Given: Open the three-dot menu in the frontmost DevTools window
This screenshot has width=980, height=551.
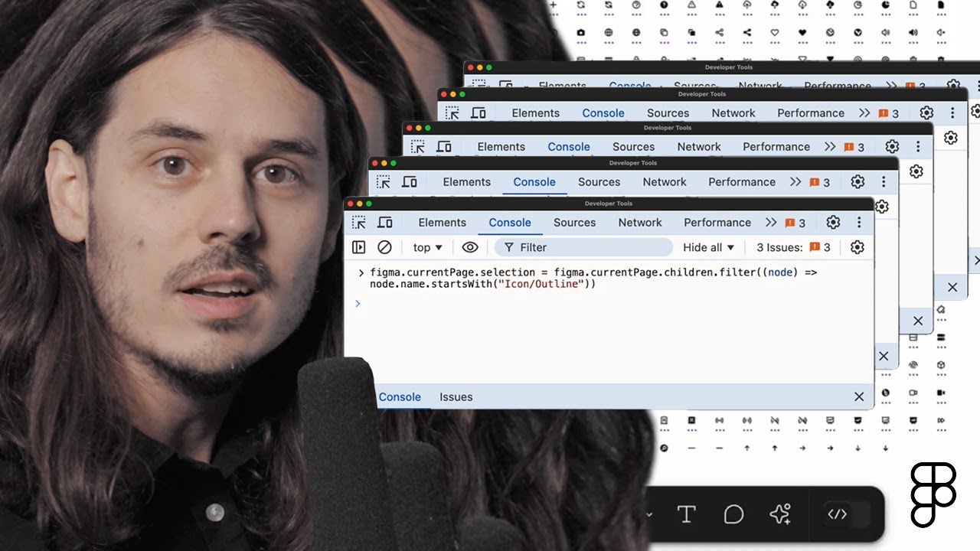Looking at the screenshot, I should 859,223.
